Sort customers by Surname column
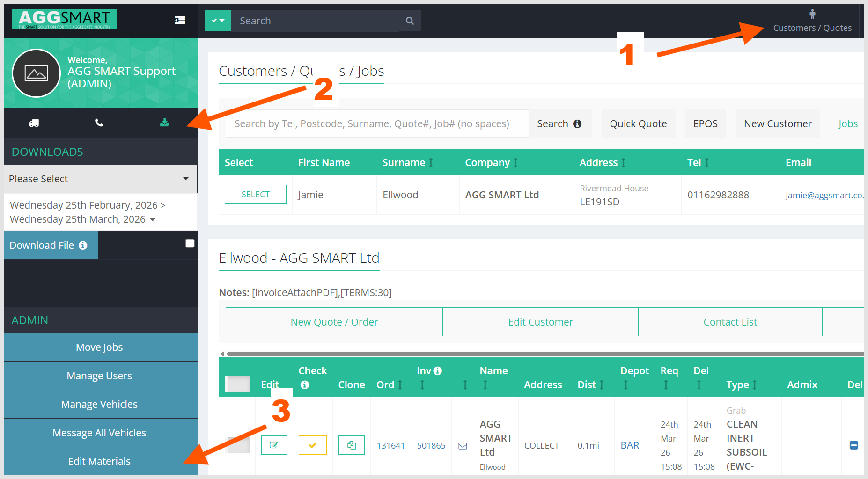Screen dimensions: 868x479 click(431, 162)
